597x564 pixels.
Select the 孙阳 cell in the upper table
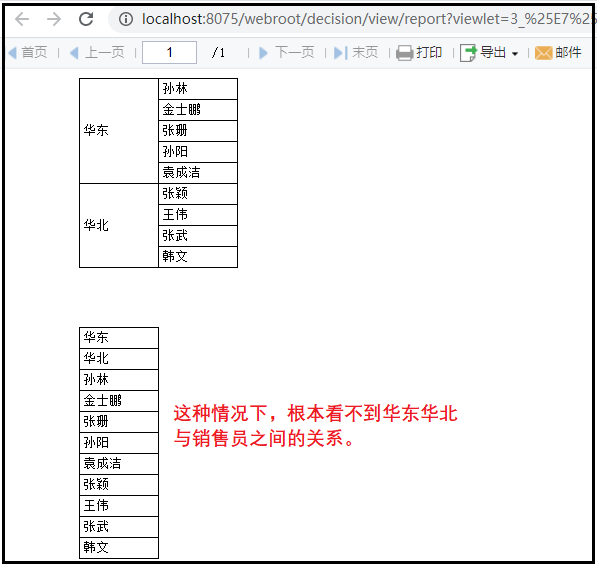point(198,152)
